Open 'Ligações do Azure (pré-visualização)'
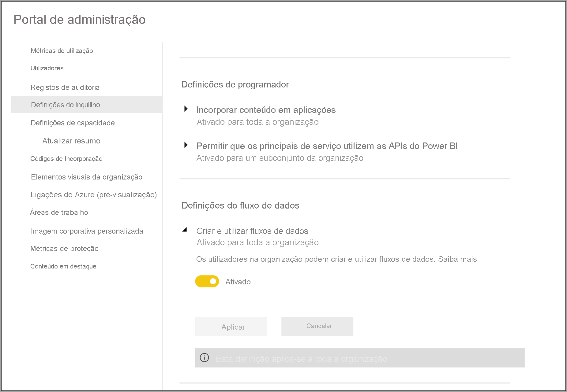The image size is (567, 392). tap(94, 194)
